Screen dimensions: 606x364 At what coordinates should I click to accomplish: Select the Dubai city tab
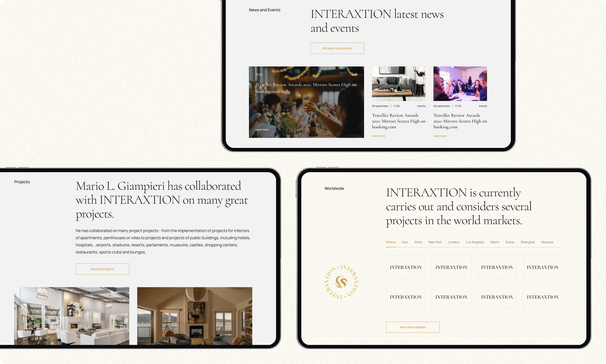[510, 242]
